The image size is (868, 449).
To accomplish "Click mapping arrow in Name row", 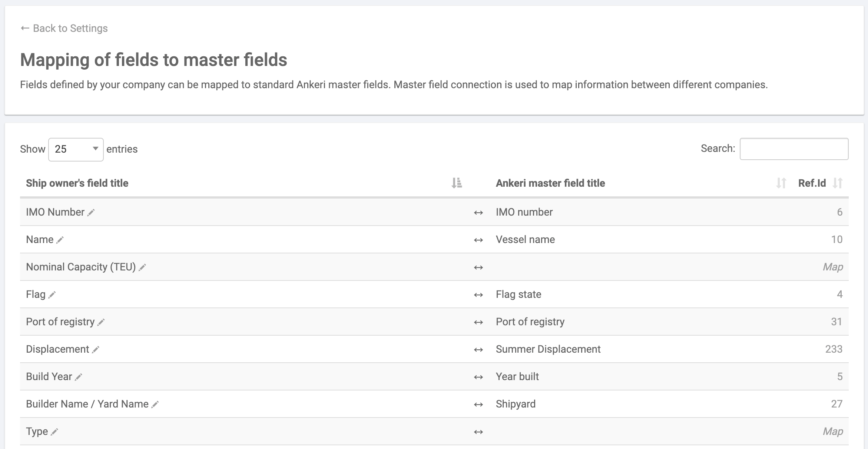I will pos(478,240).
